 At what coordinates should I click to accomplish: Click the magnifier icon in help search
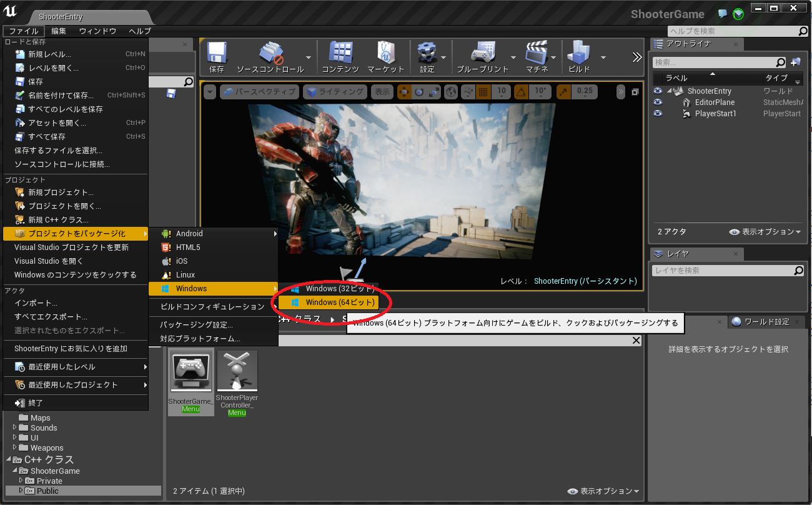click(x=803, y=31)
